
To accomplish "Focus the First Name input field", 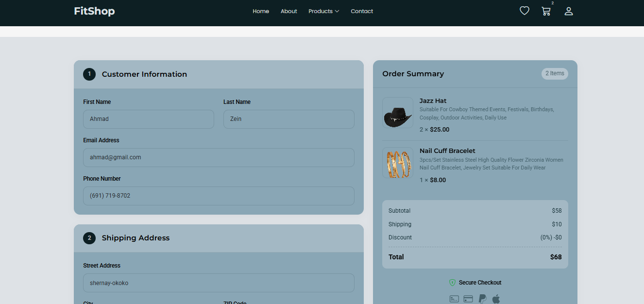I will coord(149,119).
